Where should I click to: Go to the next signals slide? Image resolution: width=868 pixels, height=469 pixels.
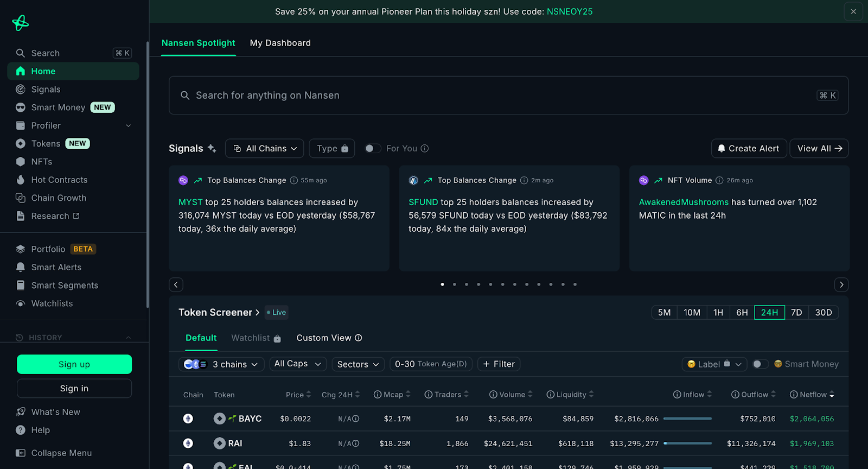pyautogui.click(x=841, y=284)
